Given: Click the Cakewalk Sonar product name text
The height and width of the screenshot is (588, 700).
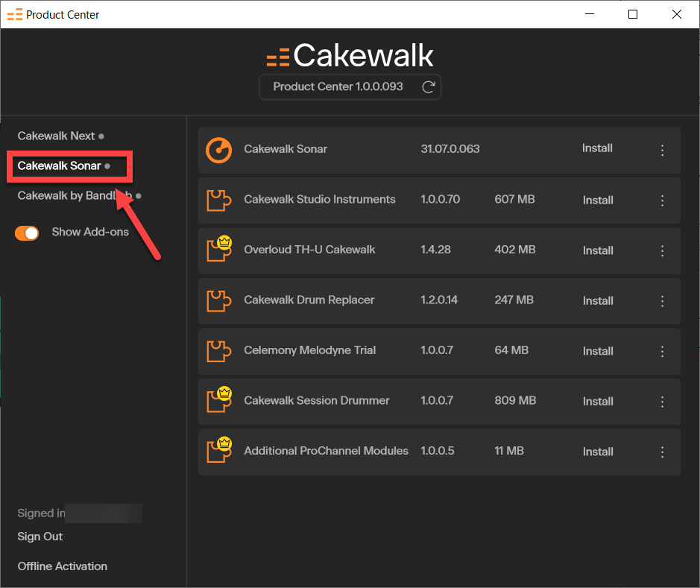Looking at the screenshot, I should [x=286, y=149].
